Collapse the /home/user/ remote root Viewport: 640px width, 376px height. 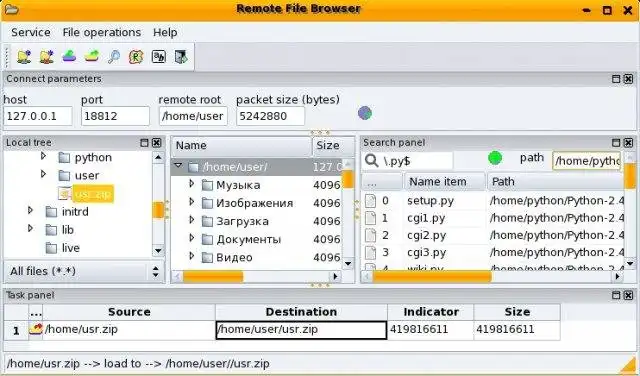178,166
